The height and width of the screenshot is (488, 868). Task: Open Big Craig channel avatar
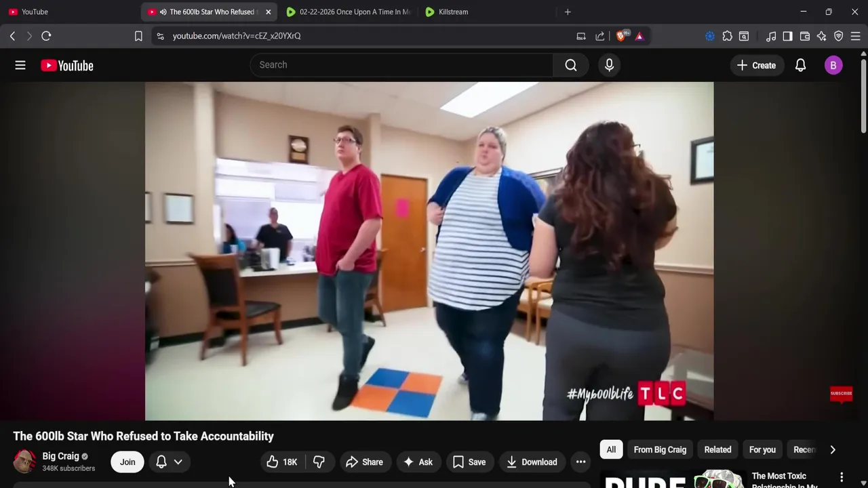pyautogui.click(x=24, y=462)
